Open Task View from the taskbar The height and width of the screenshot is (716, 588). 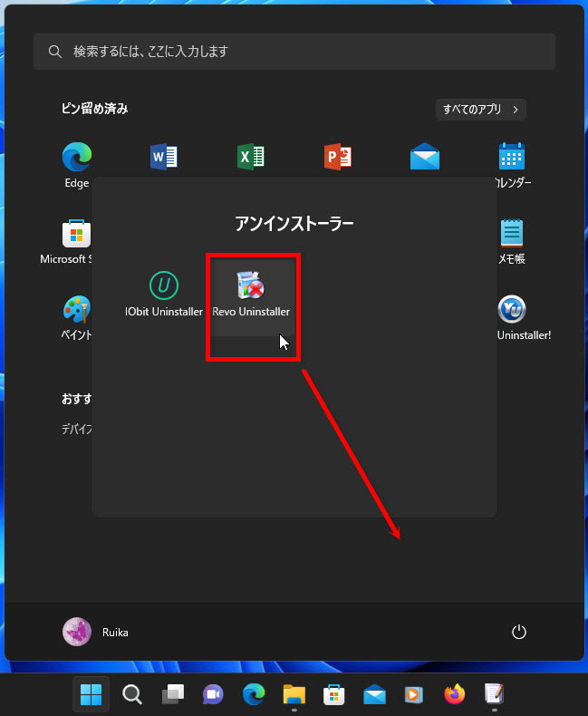(172, 694)
